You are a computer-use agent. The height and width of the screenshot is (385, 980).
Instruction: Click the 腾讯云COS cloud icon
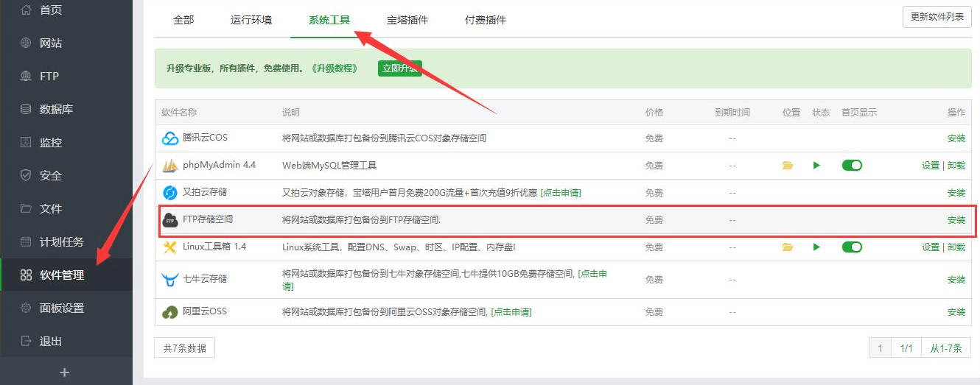pyautogui.click(x=170, y=138)
